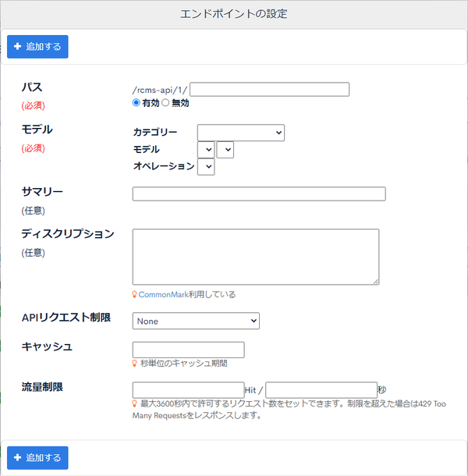Open the second モデル dropdown

225,150
